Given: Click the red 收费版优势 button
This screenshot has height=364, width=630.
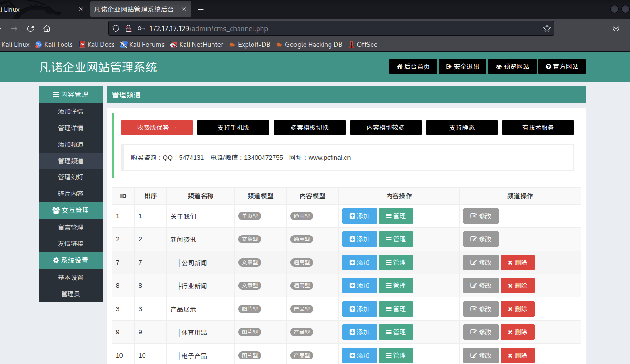Looking at the screenshot, I should 157,127.
